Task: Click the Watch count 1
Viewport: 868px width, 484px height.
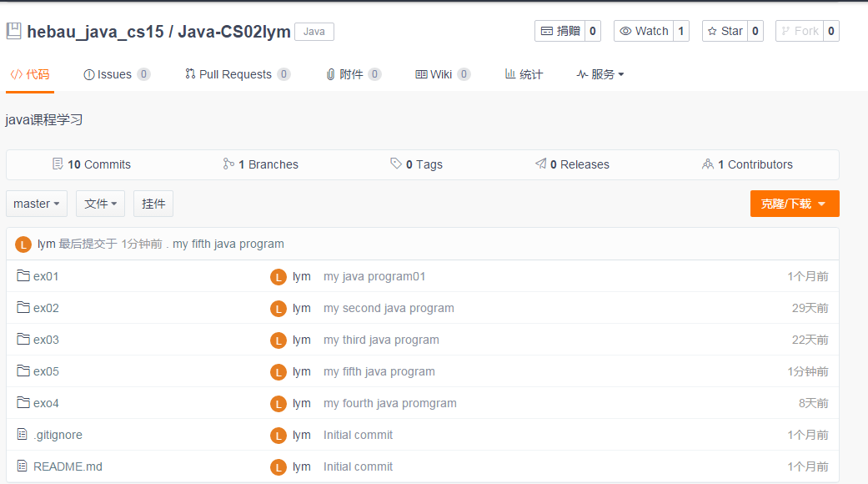Action: point(681,31)
